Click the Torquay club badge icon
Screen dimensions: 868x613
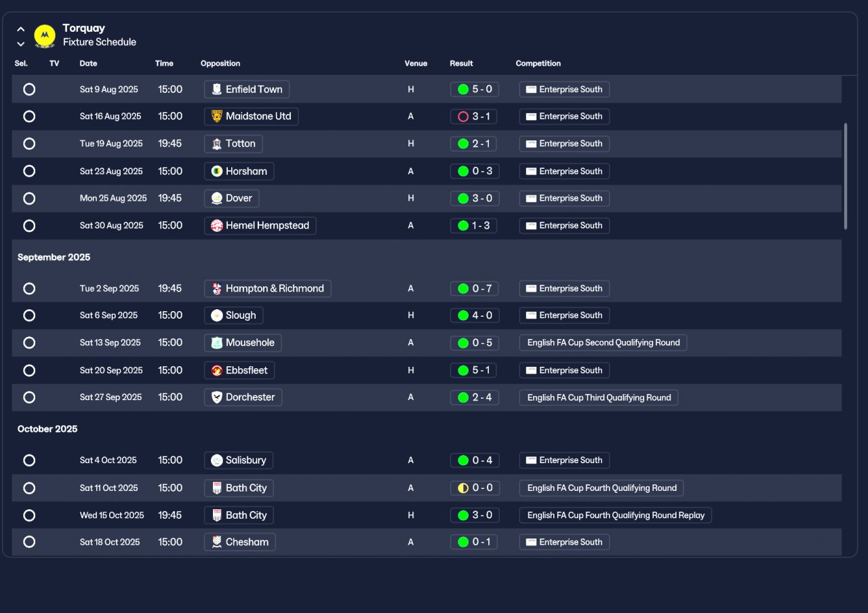(x=45, y=36)
